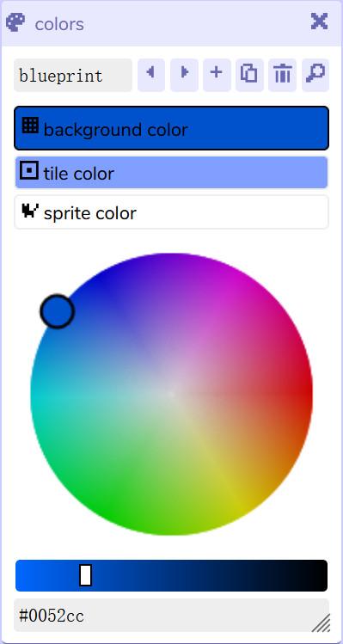
Task: Select the background color option
Action: tap(172, 128)
